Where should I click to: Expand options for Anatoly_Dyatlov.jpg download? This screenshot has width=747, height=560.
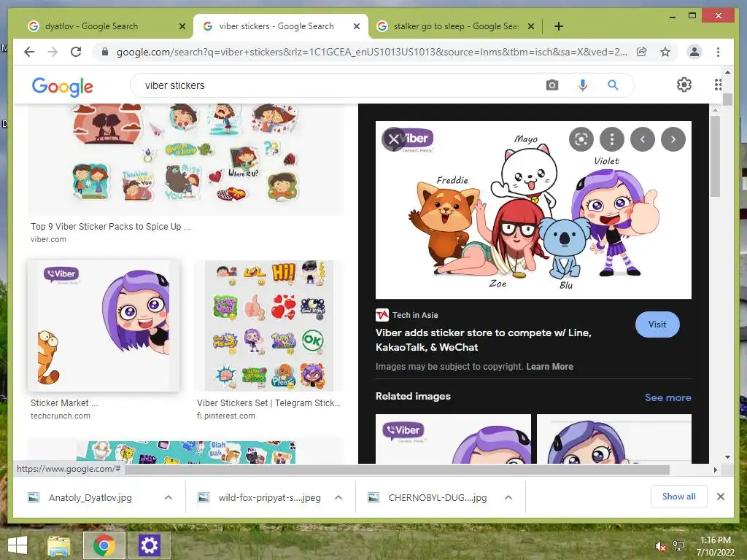[169, 497]
